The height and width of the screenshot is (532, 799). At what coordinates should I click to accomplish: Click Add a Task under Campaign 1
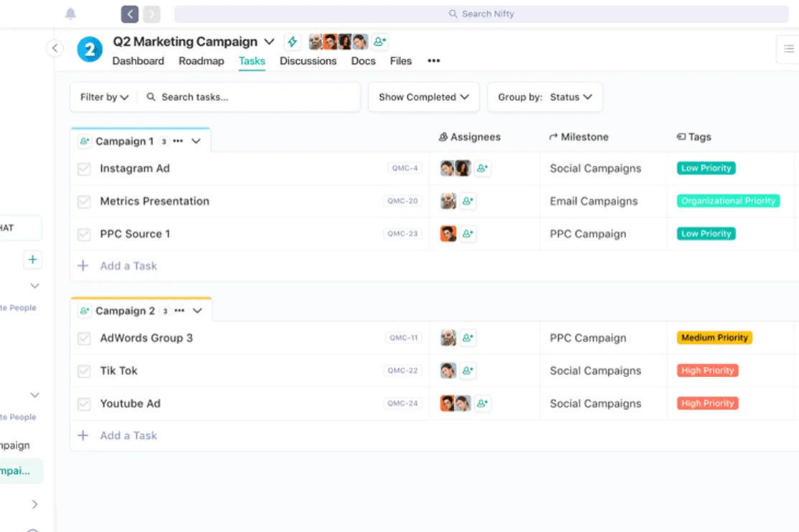(128, 266)
